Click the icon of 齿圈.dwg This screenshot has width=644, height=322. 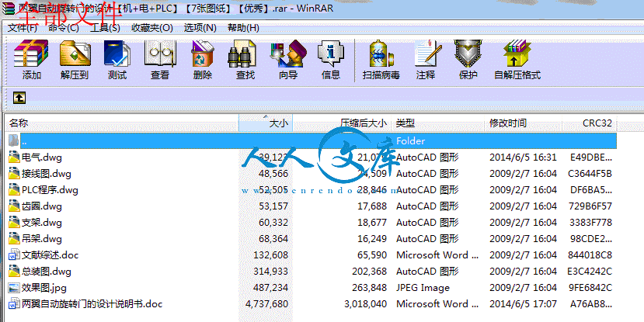click(x=14, y=206)
